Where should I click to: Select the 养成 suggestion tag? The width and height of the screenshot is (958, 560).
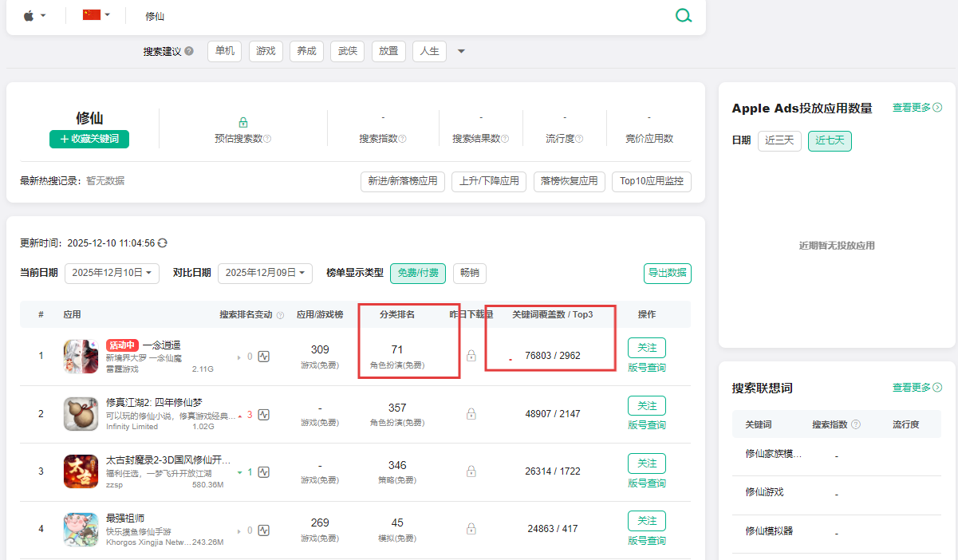pyautogui.click(x=306, y=50)
